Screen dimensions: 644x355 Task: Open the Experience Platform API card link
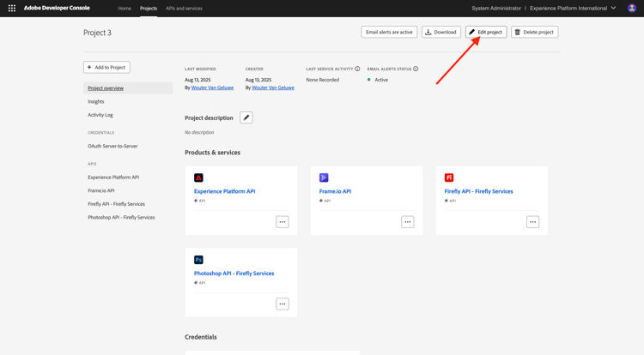tap(225, 191)
